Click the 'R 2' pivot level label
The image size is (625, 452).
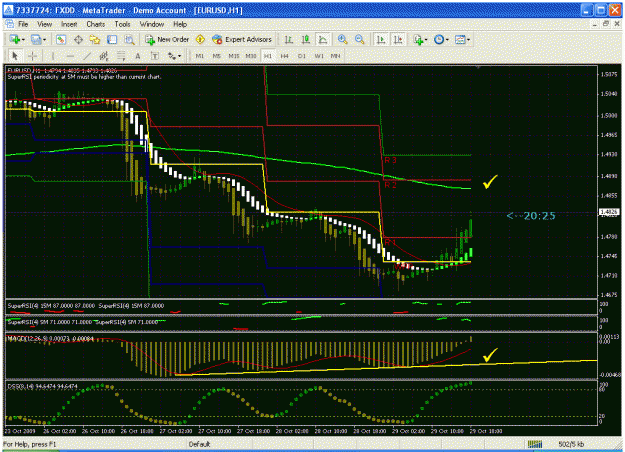click(390, 185)
